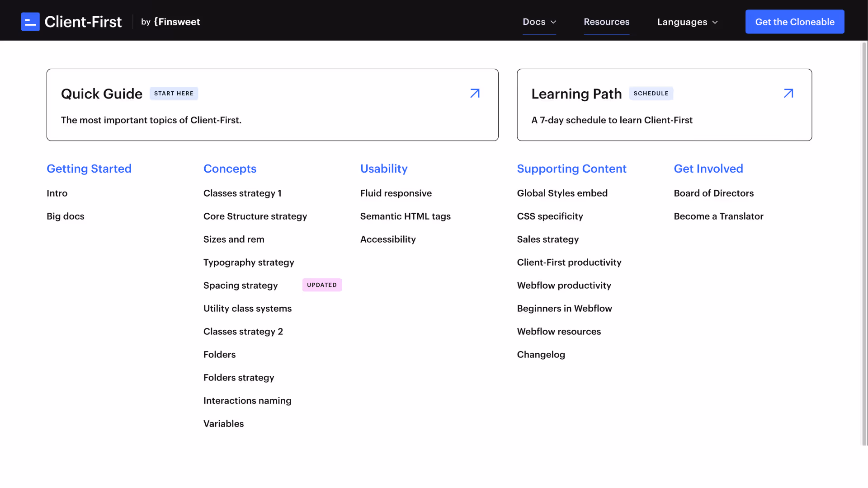This screenshot has height=488, width=868.
Task: Open Folders strategy doc
Action: [239, 378]
